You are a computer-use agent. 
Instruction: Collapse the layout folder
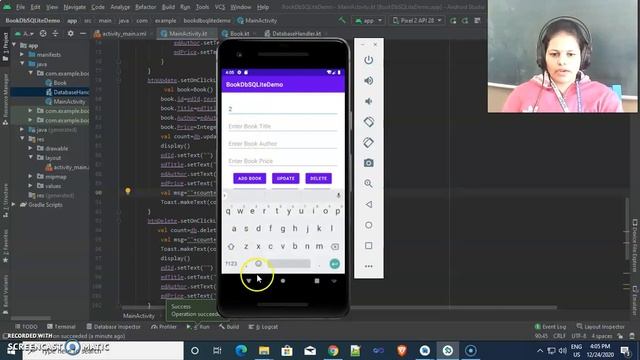click(31, 158)
